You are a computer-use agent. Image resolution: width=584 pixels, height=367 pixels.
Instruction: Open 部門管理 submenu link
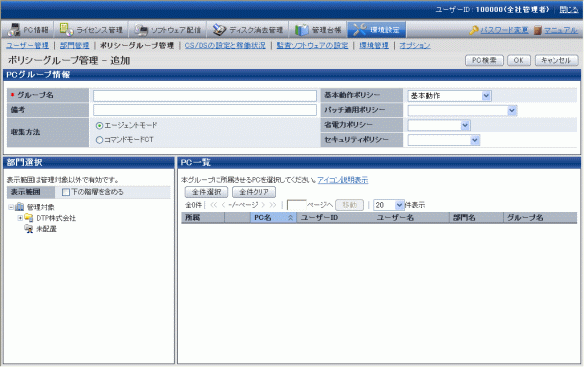74,45
